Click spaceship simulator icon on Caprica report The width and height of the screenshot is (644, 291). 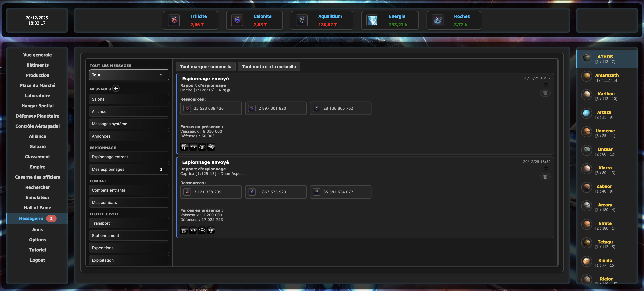point(211,230)
